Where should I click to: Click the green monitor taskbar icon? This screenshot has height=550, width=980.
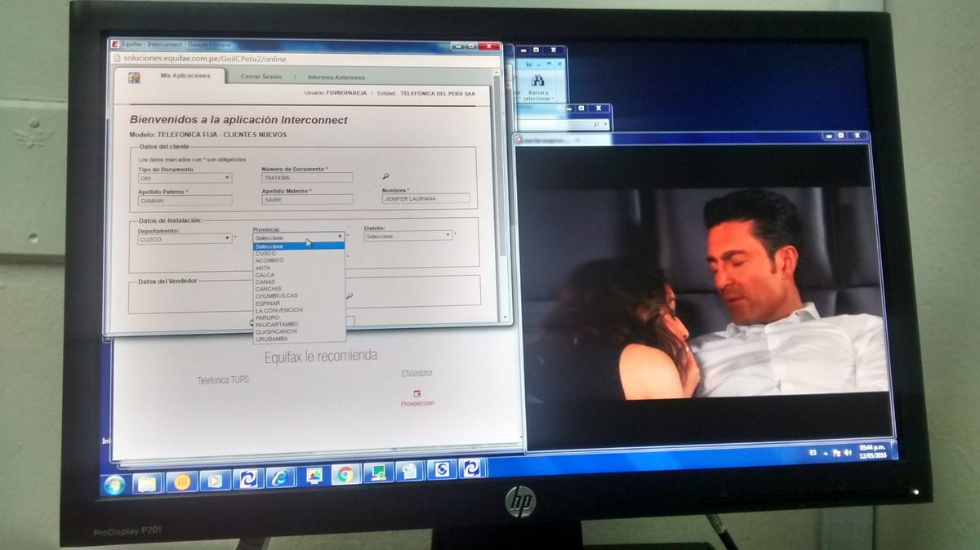click(x=377, y=473)
